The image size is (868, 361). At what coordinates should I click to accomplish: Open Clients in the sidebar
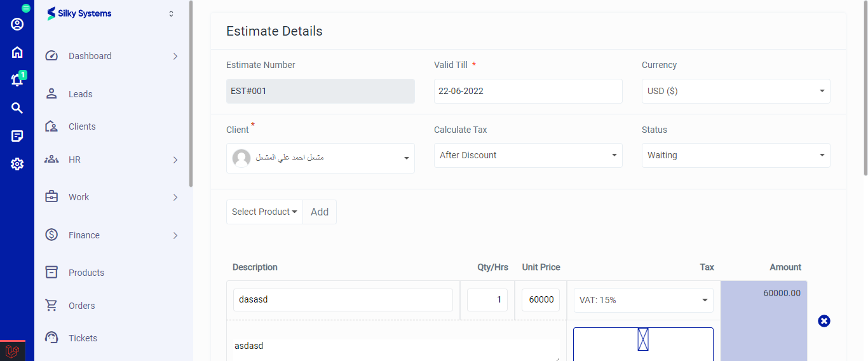82,126
